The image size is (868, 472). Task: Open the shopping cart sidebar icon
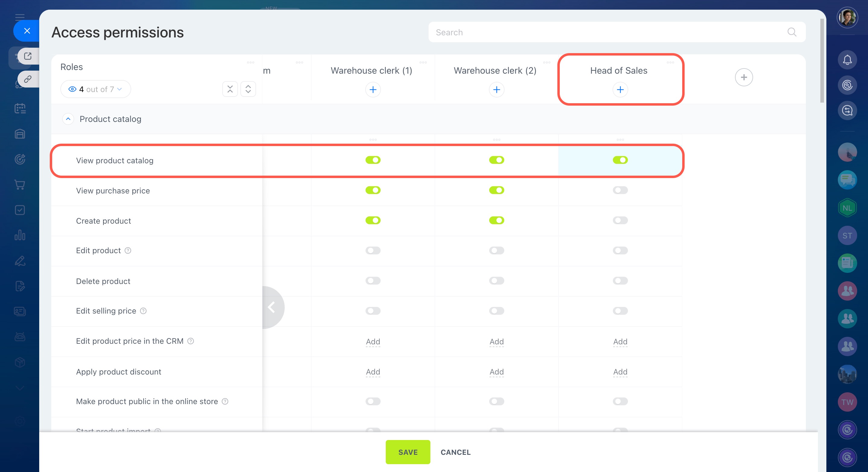click(20, 184)
